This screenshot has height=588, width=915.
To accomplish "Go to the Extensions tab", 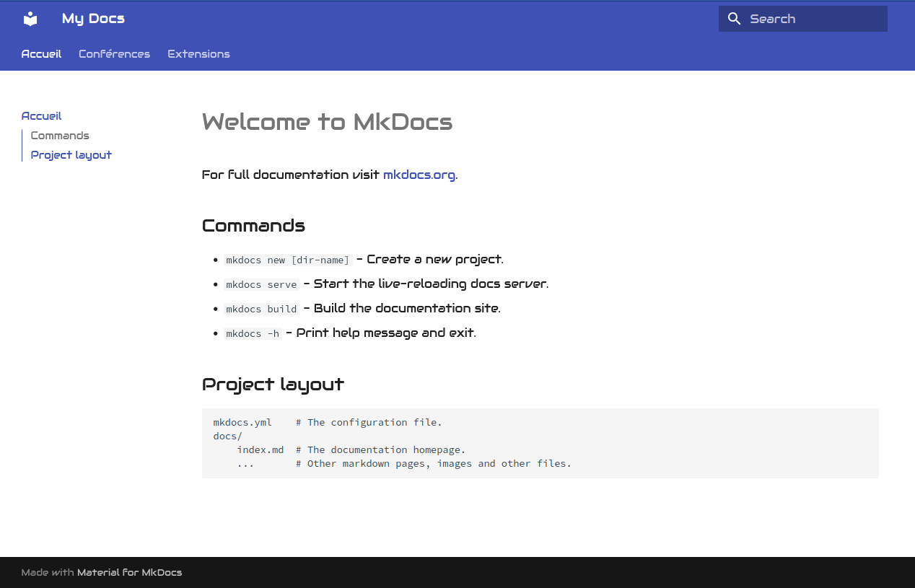I will [198, 54].
